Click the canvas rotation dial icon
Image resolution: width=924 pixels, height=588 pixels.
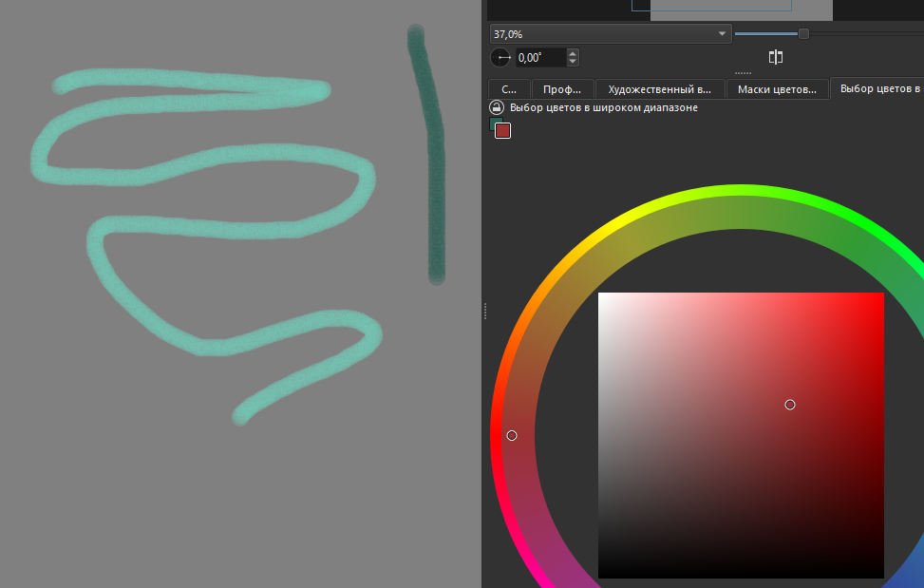[x=500, y=58]
